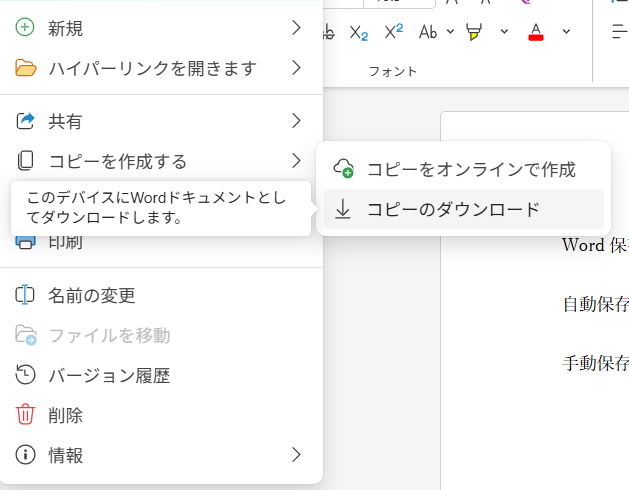Select 削除 menu entry
The image size is (629, 490).
tap(161, 415)
